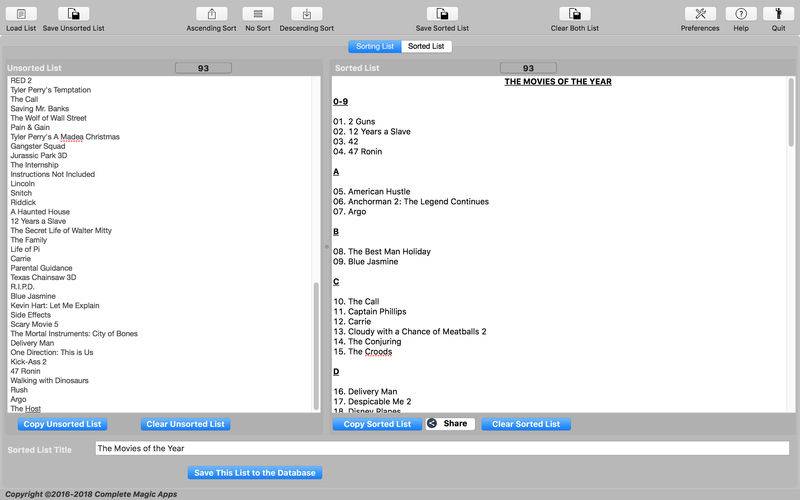800x500 pixels.
Task: Open the Help icon
Action: pyautogui.click(x=741, y=14)
